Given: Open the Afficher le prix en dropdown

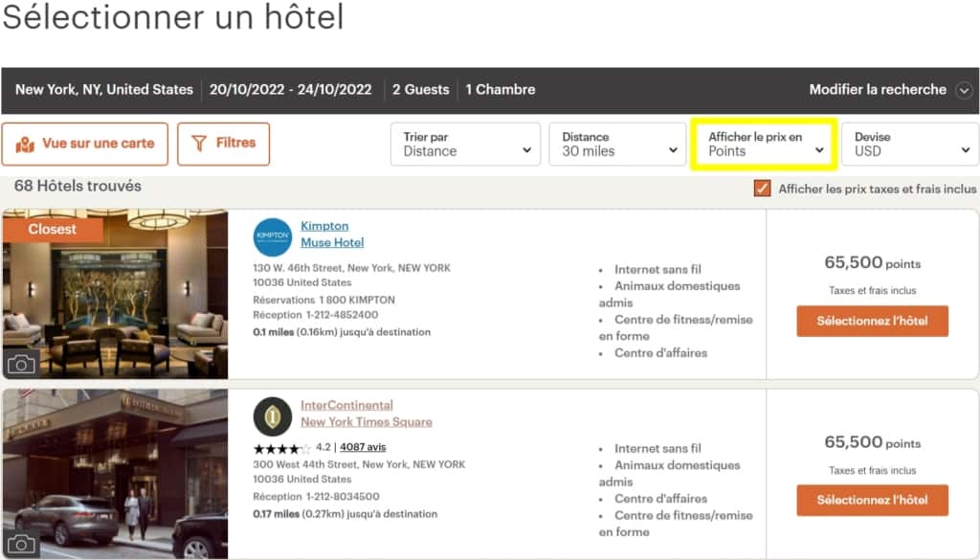Looking at the screenshot, I should [765, 145].
